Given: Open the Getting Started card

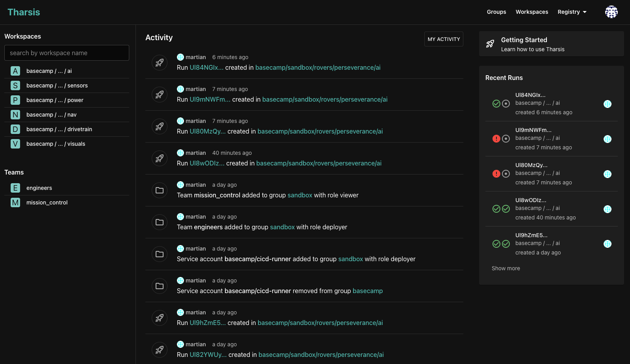Looking at the screenshot, I should 552,44.
